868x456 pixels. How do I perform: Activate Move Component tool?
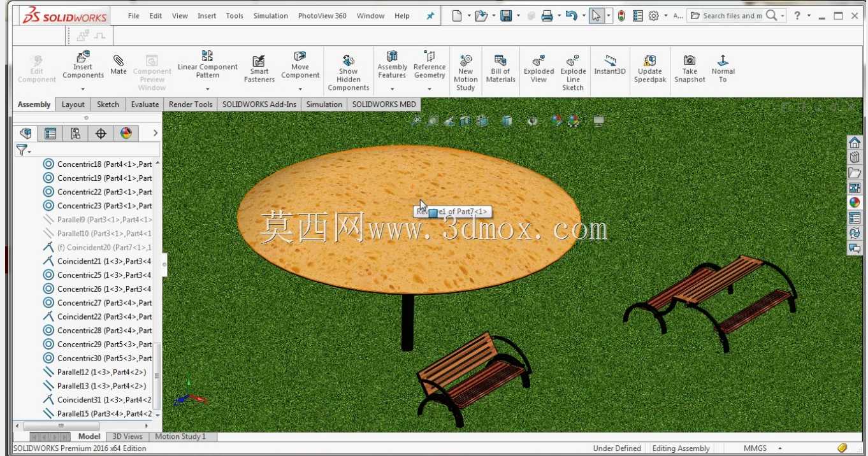[300, 65]
